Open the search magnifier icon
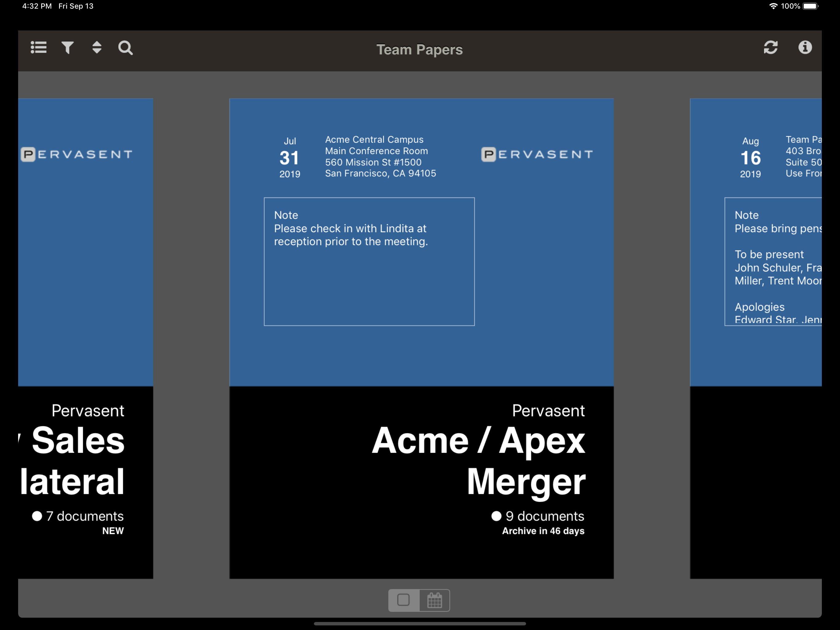The height and width of the screenshot is (630, 840). tap(125, 48)
